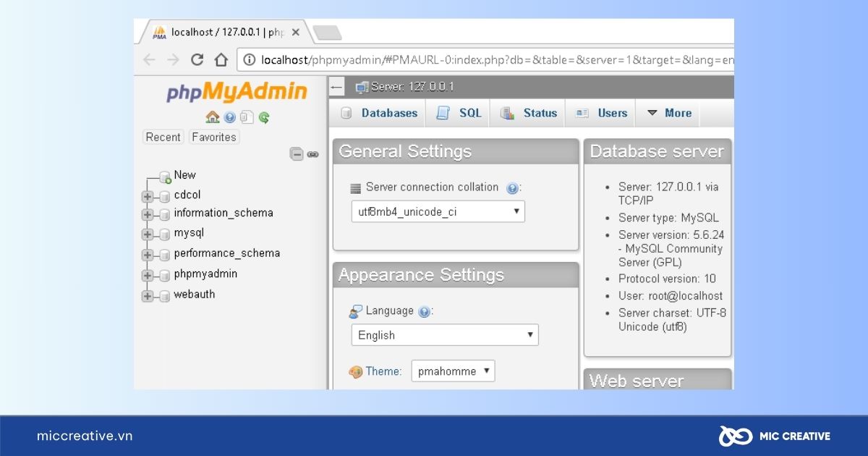The height and width of the screenshot is (456, 868).
Task: Click the collapse all tree icon
Action: pos(297,154)
